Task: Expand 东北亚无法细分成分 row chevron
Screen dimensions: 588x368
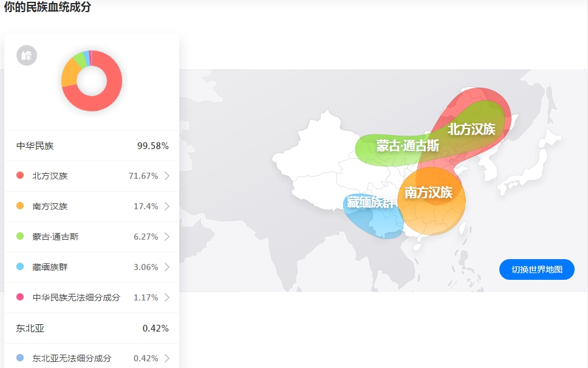Action: [167, 358]
